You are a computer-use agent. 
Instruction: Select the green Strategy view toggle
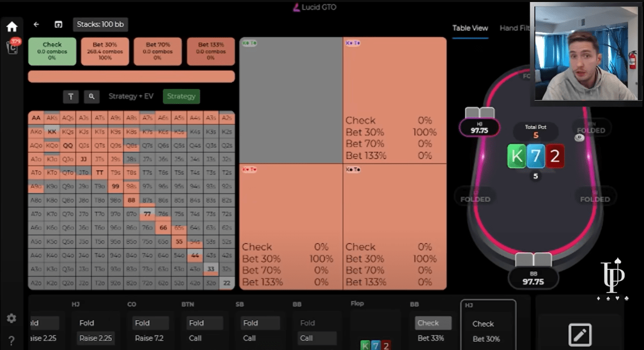181,96
